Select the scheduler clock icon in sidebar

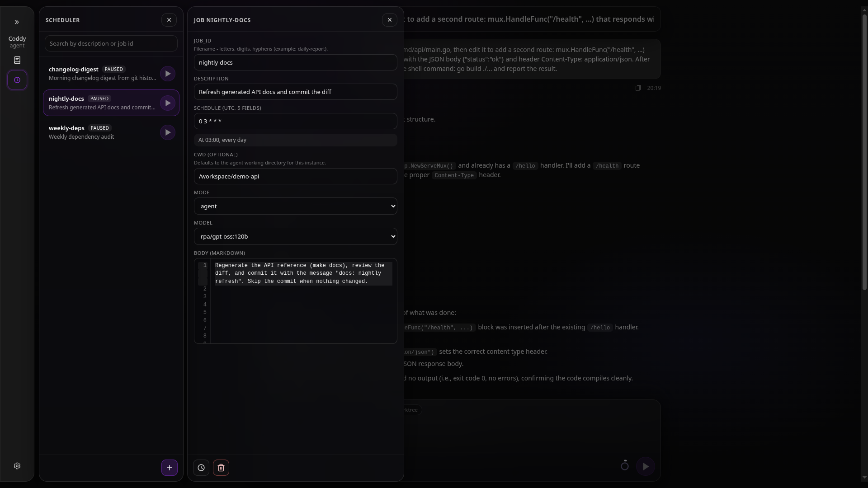(17, 80)
